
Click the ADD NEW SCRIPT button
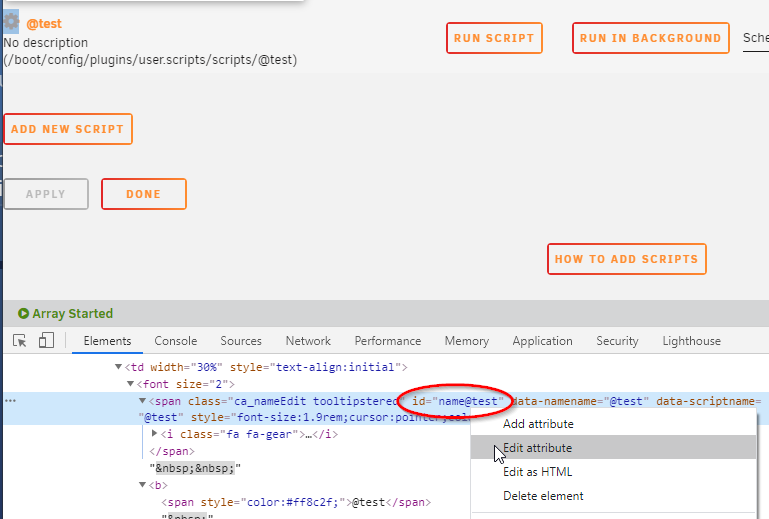tap(68, 129)
